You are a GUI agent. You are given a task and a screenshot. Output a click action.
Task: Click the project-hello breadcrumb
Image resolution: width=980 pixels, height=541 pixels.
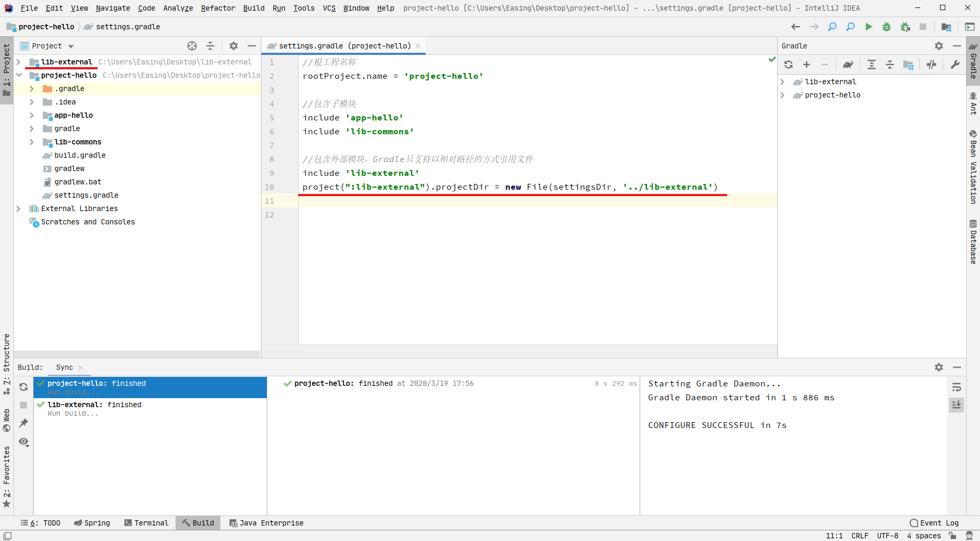pos(41,27)
